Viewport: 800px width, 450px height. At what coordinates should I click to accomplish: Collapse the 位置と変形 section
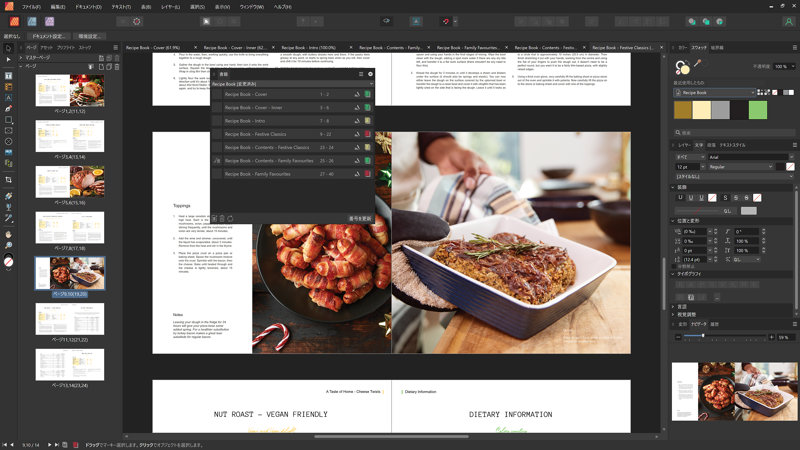(673, 221)
